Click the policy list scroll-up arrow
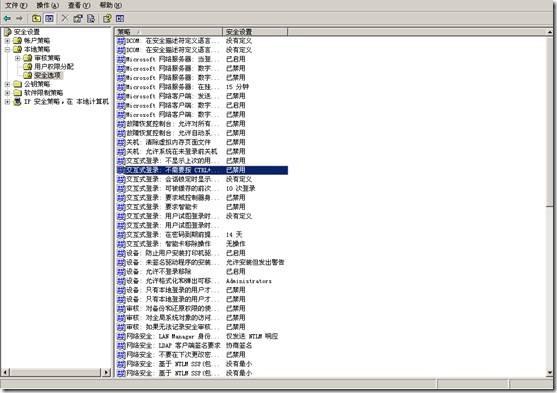557x393 pixels. (550, 32)
